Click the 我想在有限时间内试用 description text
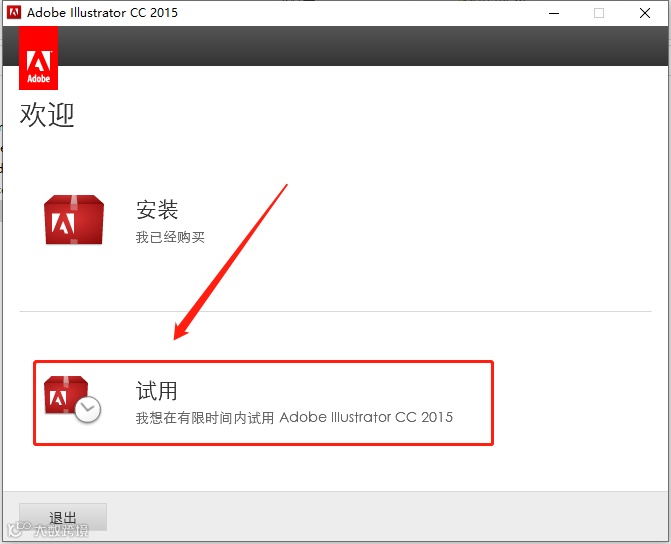Screen dimensions: 671x544 coord(294,417)
